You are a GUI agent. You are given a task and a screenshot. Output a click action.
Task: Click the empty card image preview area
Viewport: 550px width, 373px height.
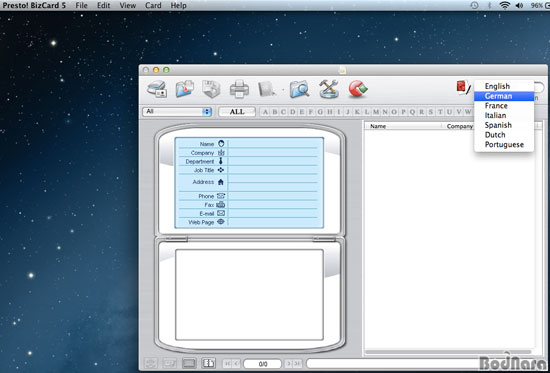pos(249,294)
